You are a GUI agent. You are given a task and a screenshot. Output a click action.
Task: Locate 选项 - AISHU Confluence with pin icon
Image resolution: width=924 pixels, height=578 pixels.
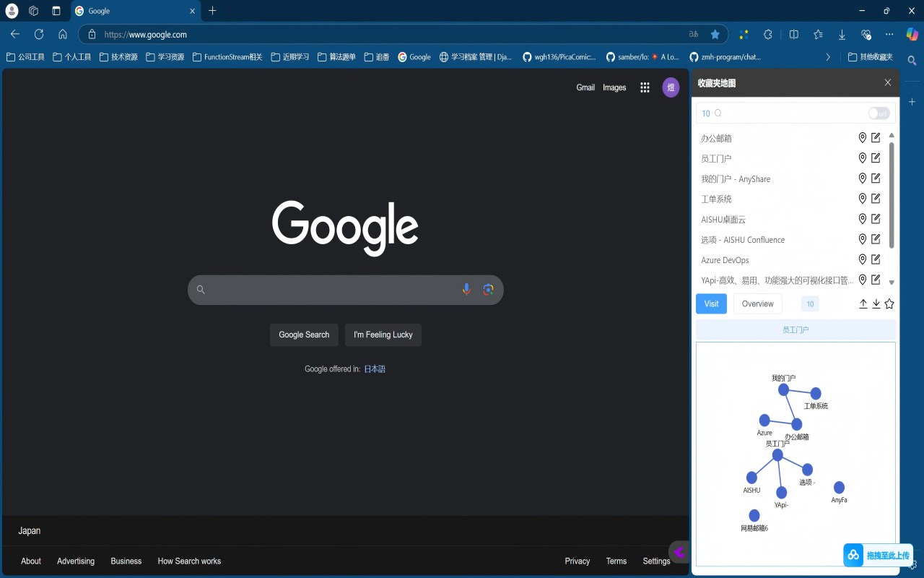tap(862, 238)
